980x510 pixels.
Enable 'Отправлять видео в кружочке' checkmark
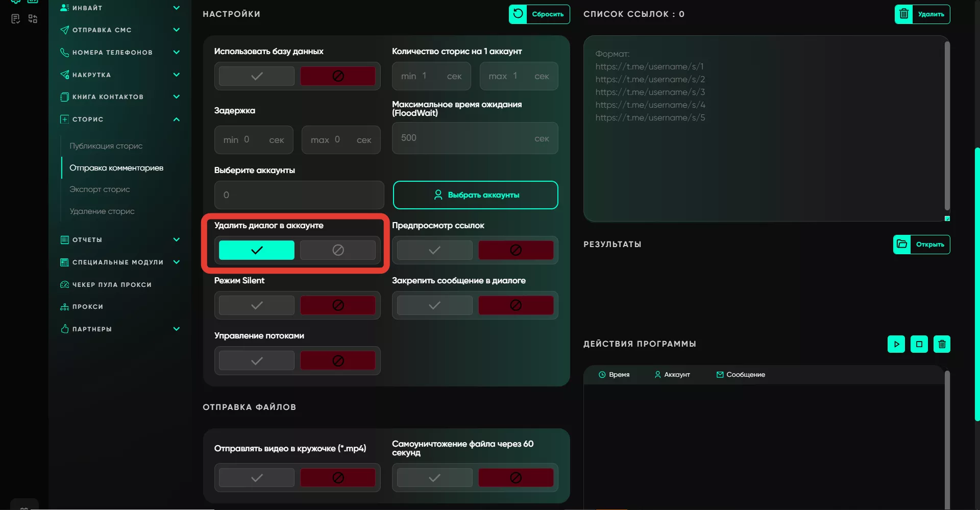coord(257,478)
